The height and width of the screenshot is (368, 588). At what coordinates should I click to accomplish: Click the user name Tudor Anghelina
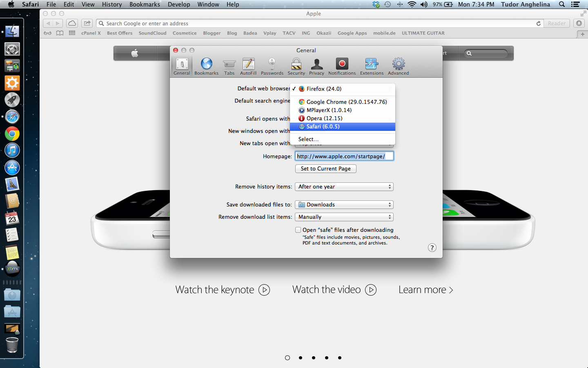[526, 4]
